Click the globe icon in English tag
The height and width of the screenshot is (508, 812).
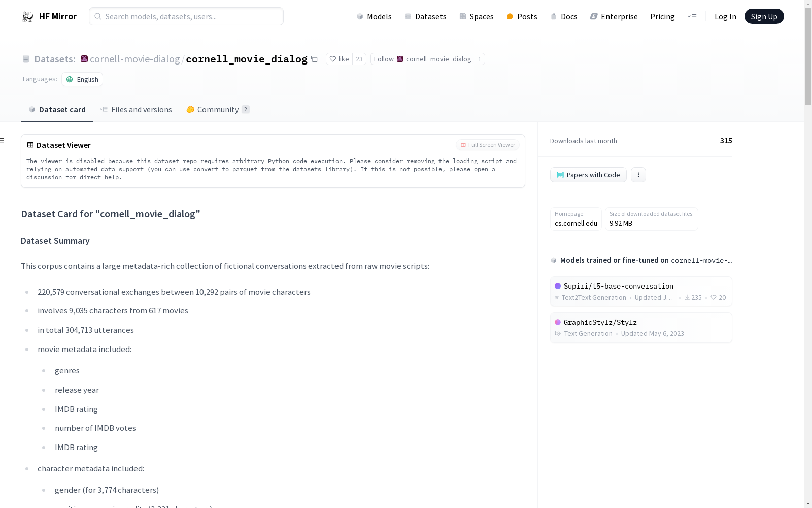[x=70, y=80]
